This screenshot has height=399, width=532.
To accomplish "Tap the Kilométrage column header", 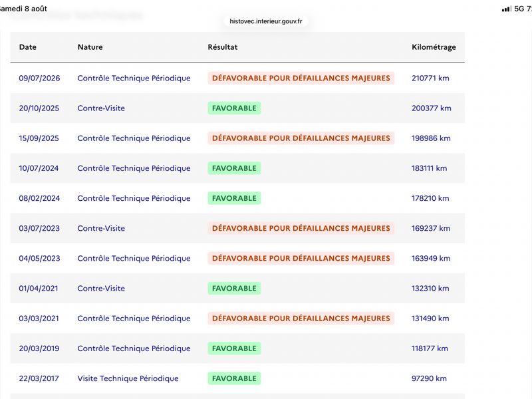I will 434,47.
